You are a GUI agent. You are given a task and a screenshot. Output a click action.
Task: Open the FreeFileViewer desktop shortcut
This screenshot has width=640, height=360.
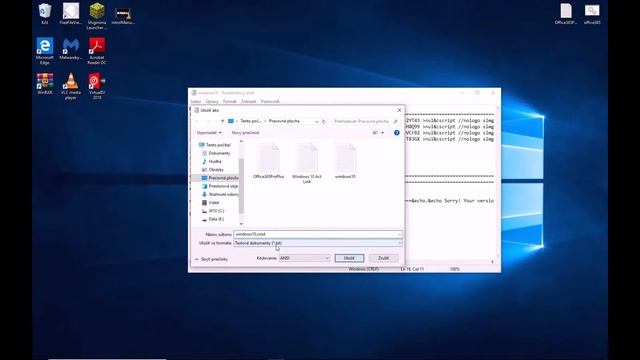tap(71, 13)
